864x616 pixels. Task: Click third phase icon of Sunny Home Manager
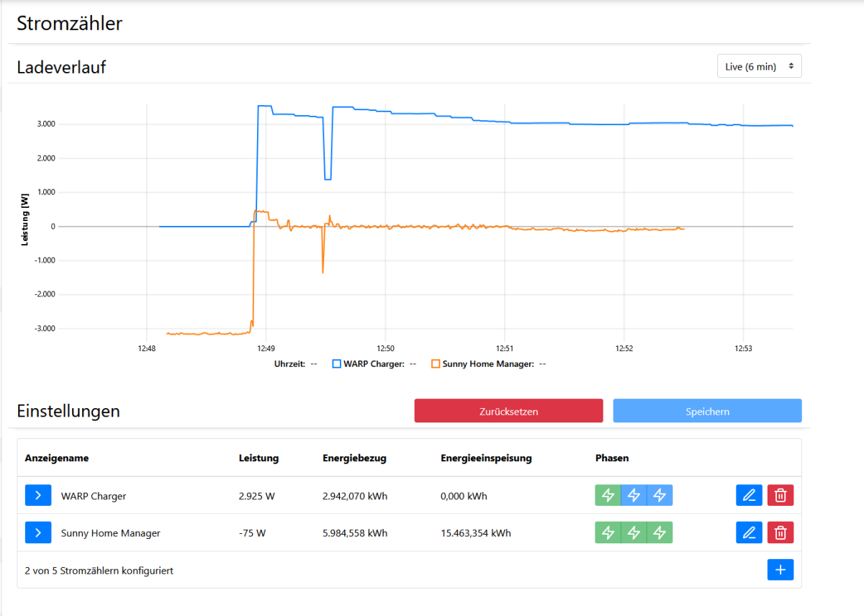click(x=660, y=533)
